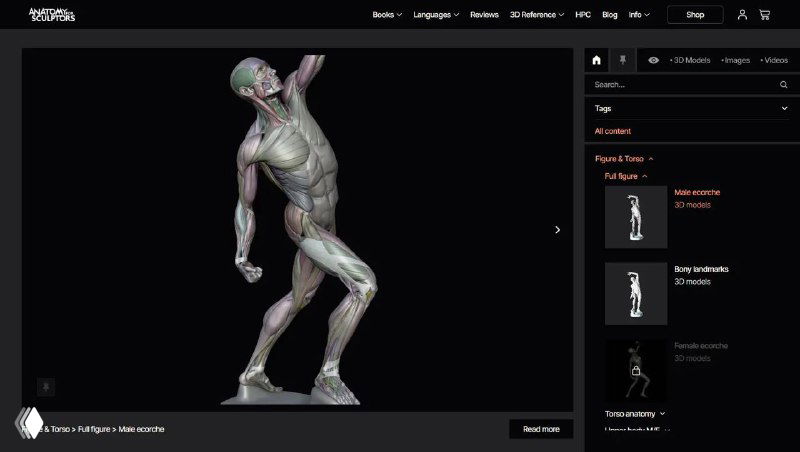
Task: Click the 3D model viewer of the ecorche
Action: 297,230
